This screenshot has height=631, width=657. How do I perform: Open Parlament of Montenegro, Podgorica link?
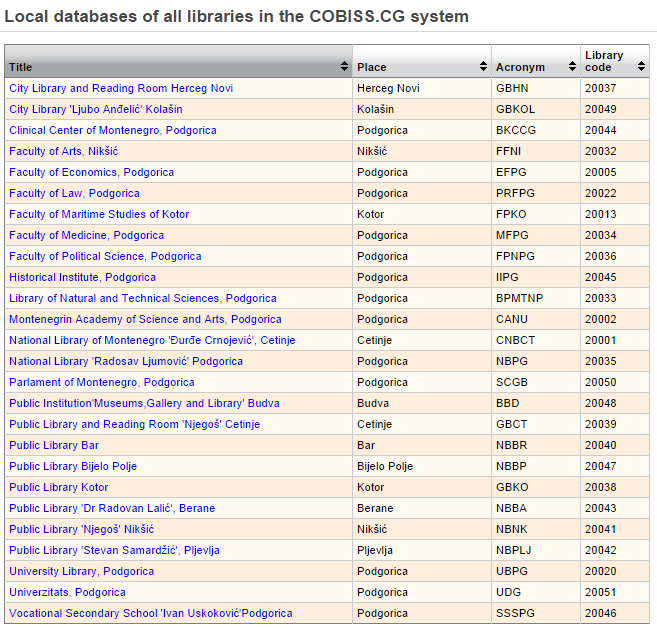(x=102, y=382)
